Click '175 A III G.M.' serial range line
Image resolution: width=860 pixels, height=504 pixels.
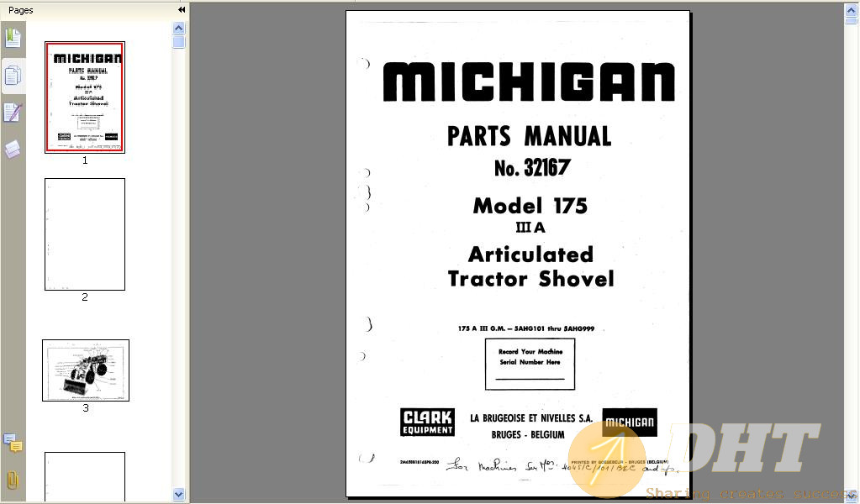click(x=526, y=328)
